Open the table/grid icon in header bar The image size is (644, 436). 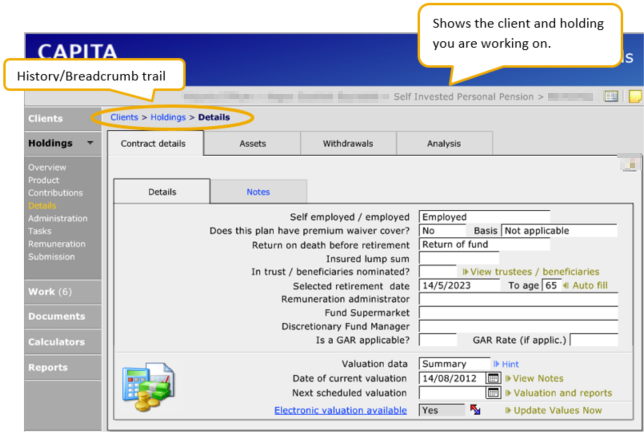611,96
